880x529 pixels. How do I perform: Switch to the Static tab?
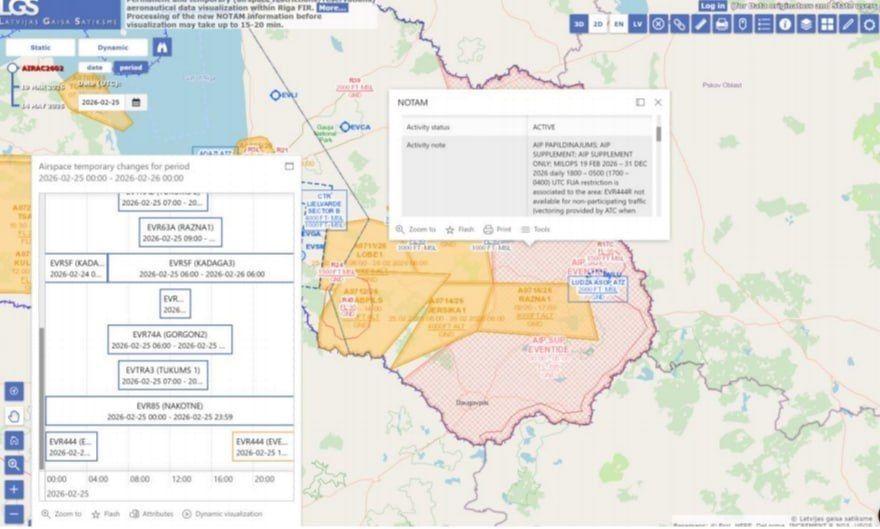[40, 48]
